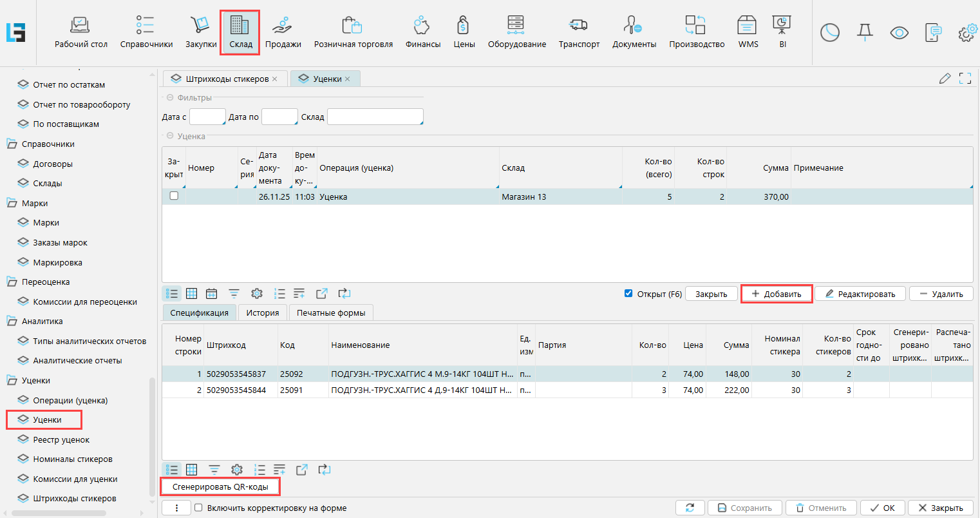Collapse the Фильтры section
The height and width of the screenshot is (518, 980).
[171, 98]
